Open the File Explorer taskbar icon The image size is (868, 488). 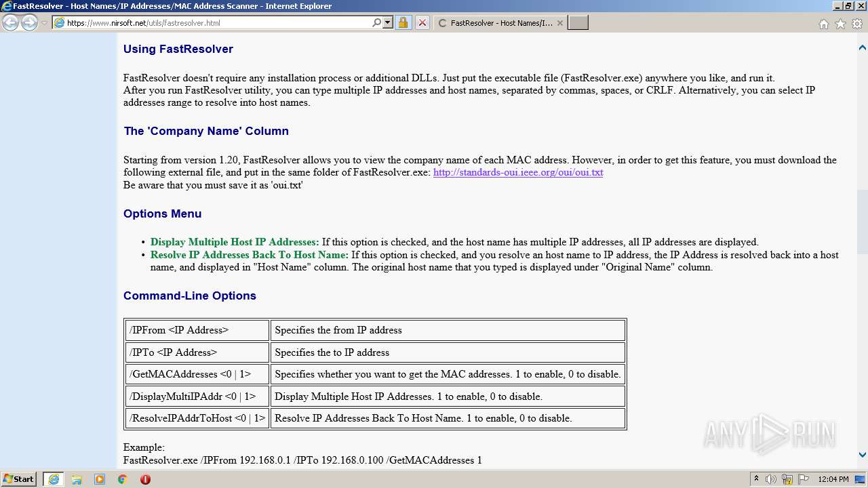click(x=77, y=479)
